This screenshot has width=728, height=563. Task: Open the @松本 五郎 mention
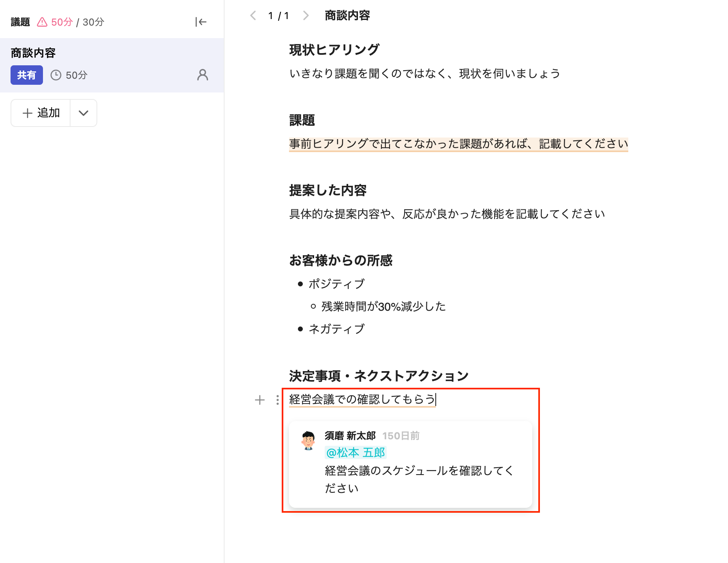[x=355, y=452]
